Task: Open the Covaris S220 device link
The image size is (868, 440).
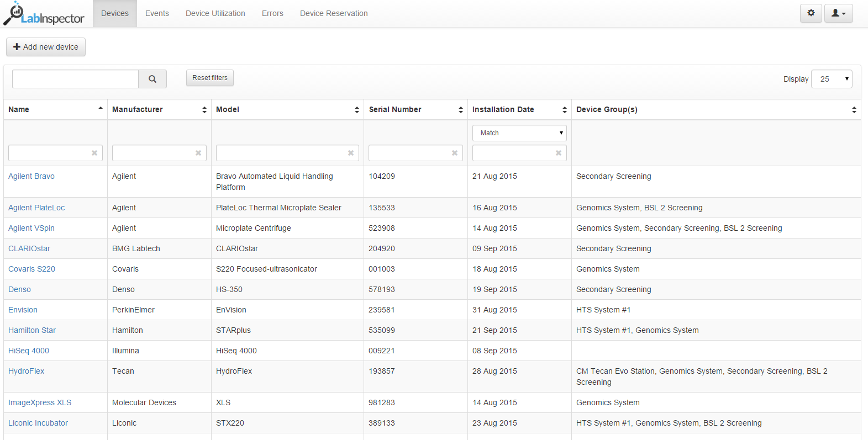Action: coord(31,269)
